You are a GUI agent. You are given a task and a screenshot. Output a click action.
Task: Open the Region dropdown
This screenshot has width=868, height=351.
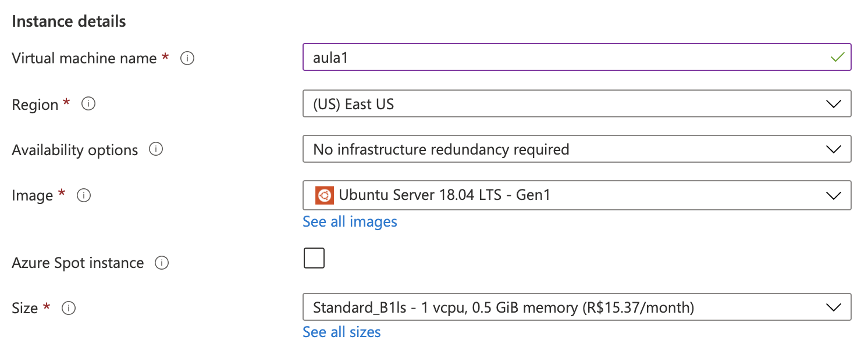[x=576, y=105]
